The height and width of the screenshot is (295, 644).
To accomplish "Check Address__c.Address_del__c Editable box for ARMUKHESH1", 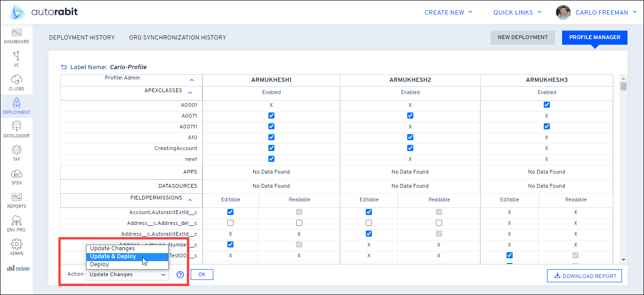I will [x=230, y=223].
